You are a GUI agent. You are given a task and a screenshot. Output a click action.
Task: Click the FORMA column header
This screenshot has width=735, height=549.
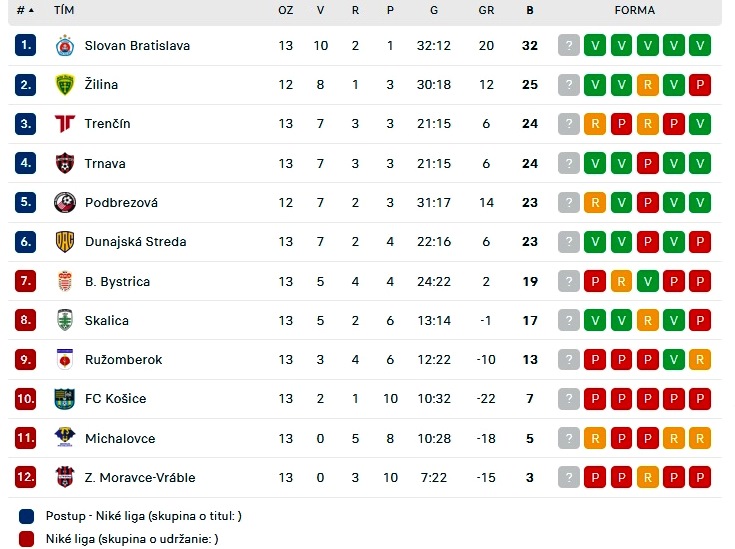click(x=635, y=10)
